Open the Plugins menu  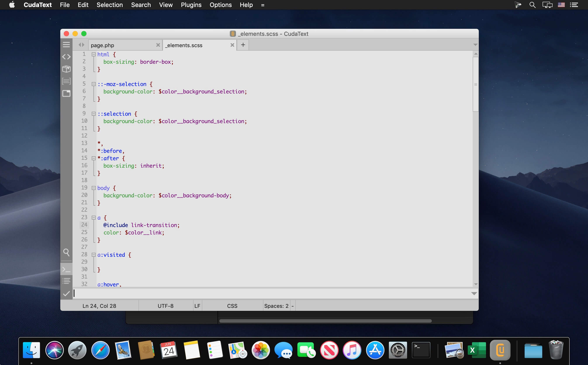[x=191, y=5]
